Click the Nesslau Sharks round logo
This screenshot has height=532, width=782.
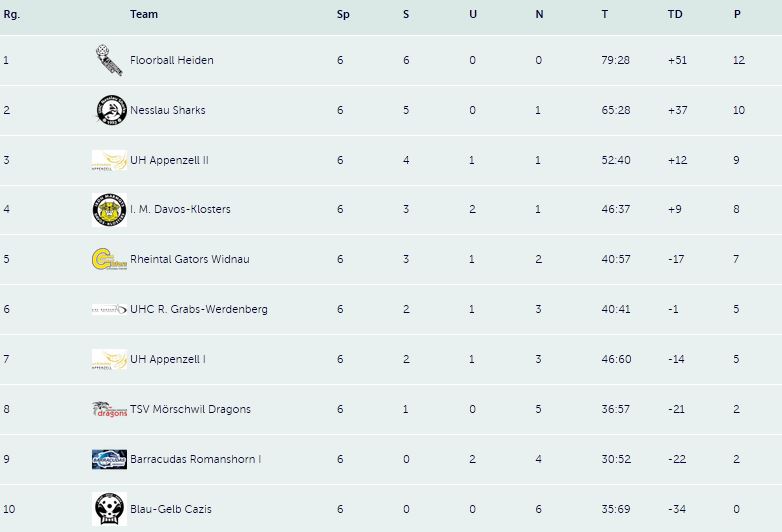pos(111,110)
